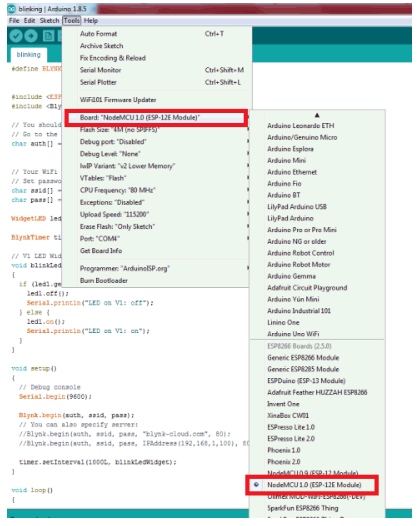Click the Upload arrow toolbar icon
This screenshot has width=420, height=526.
click(x=31, y=36)
